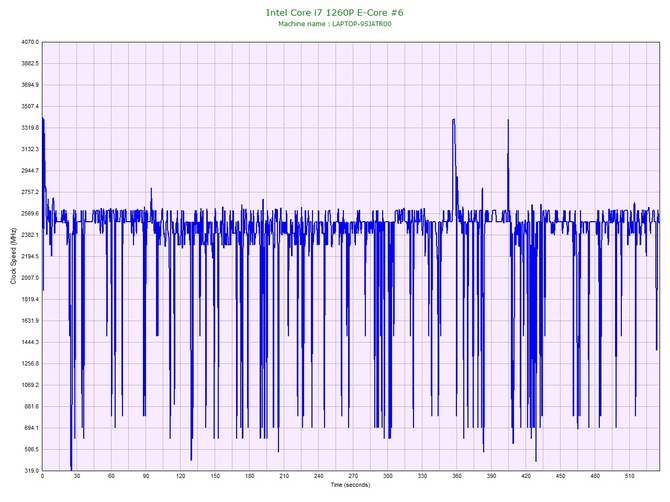Viewport: 670px width, 502px height.
Task: Click the 1444.3 y-axis value
Action: 30,342
